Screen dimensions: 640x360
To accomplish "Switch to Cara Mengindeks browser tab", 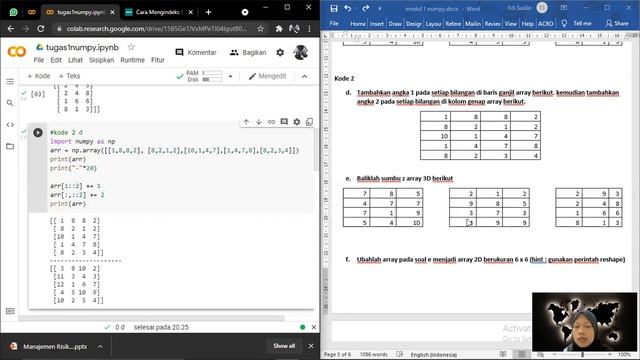I will 158,12.
